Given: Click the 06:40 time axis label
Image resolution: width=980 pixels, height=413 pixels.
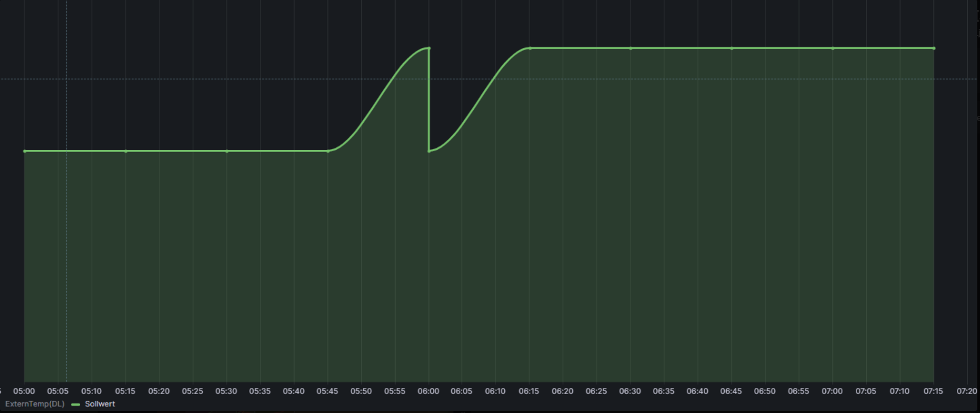Looking at the screenshot, I should pos(698,391).
